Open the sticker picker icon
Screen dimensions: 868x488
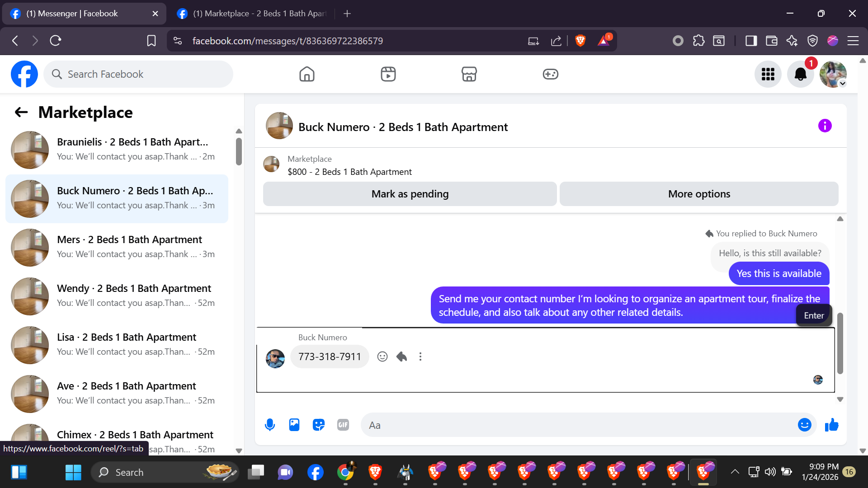[x=319, y=425]
